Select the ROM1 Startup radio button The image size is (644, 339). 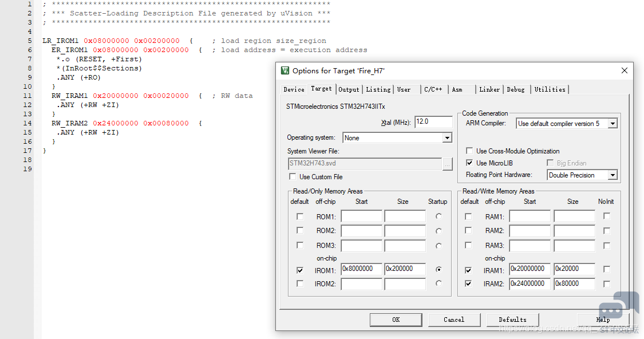click(x=438, y=216)
